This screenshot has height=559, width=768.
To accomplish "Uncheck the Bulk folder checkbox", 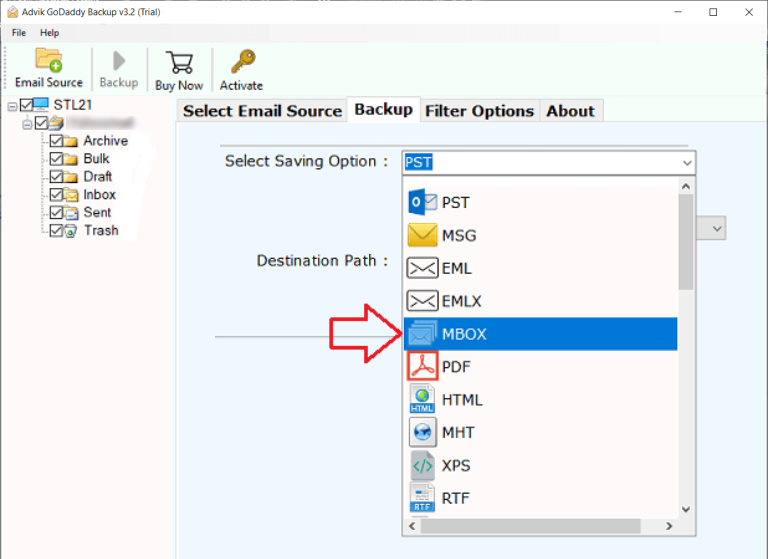I will click(x=56, y=159).
